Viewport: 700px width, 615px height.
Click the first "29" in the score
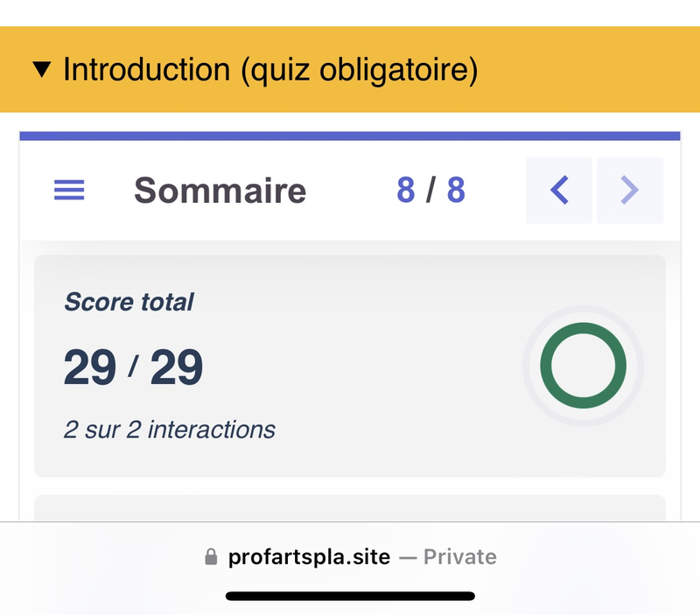click(89, 367)
